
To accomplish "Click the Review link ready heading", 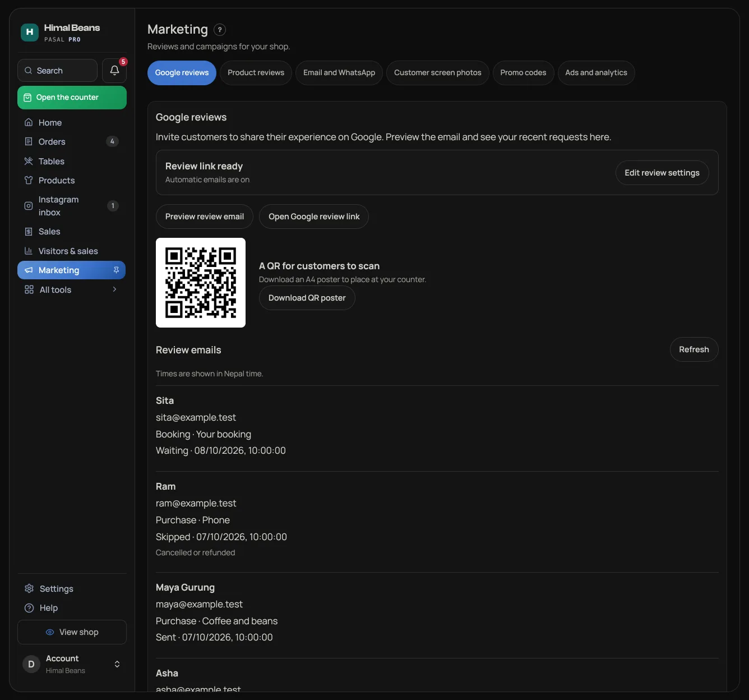I will (x=204, y=166).
